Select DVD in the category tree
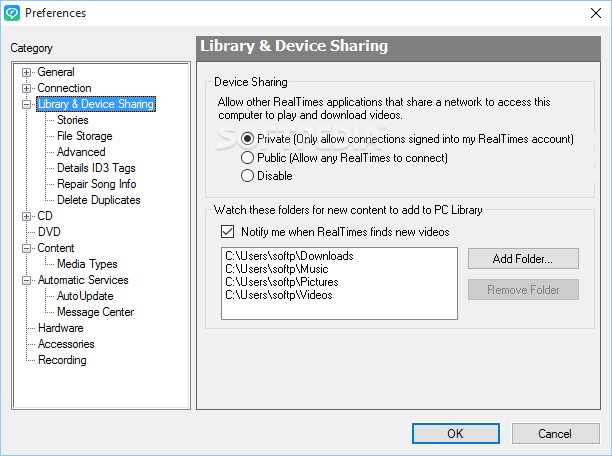612x456 pixels. tap(49, 232)
